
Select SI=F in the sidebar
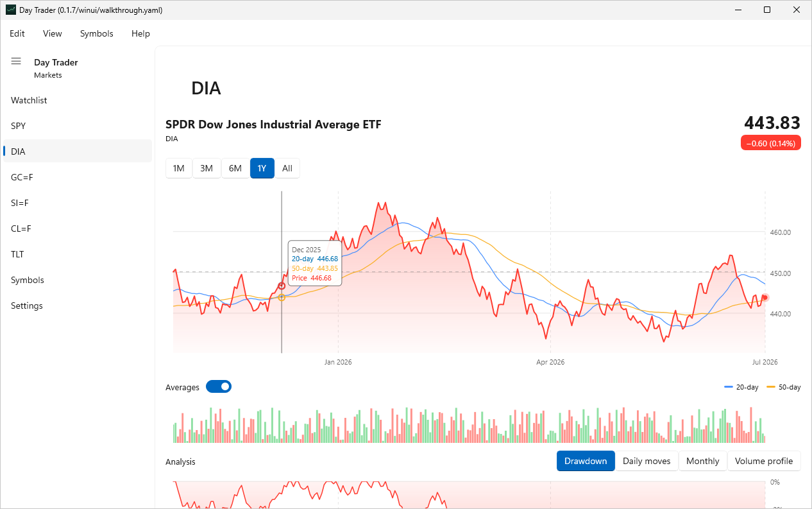(x=78, y=203)
